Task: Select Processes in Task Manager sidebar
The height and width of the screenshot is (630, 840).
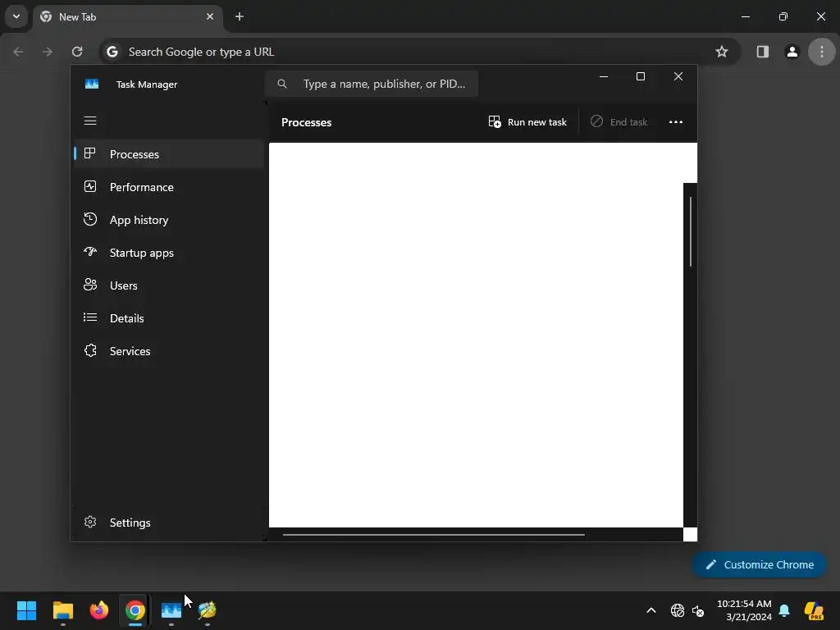Action: (x=169, y=154)
